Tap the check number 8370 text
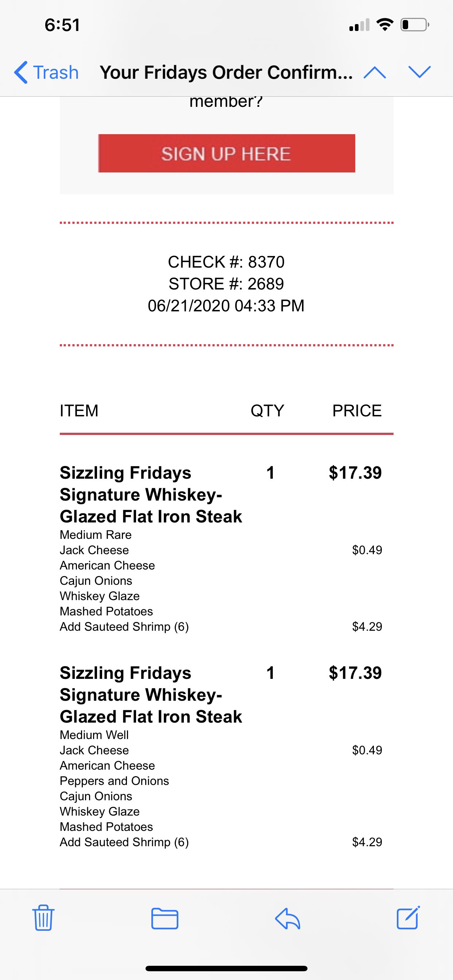The image size is (453, 980). [x=226, y=262]
